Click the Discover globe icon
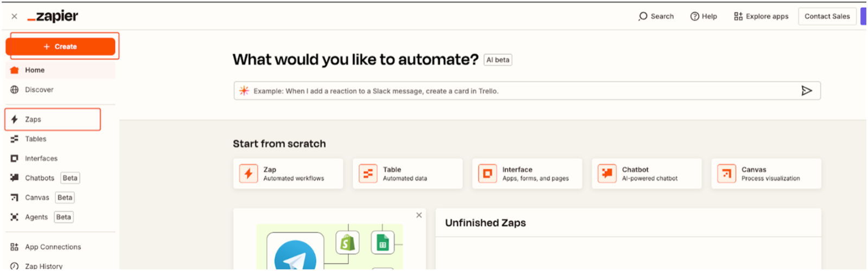Image resolution: width=868 pixels, height=271 pixels. tap(15, 89)
